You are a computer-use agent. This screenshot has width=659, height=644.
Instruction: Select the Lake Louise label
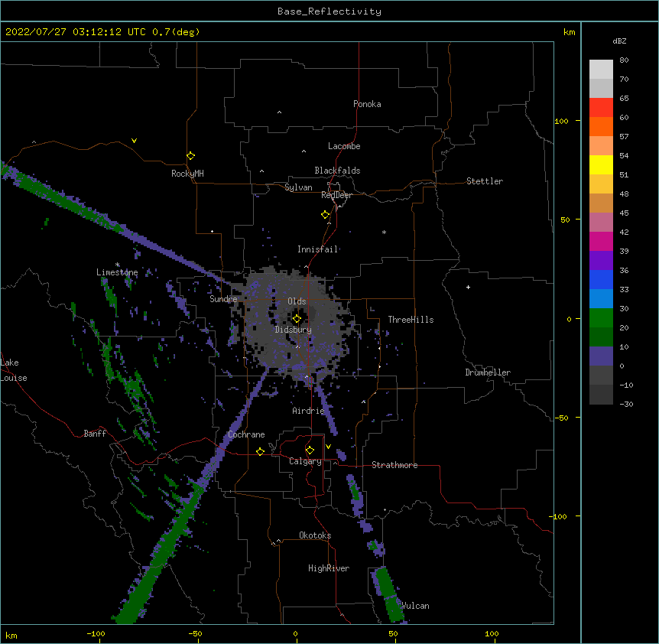click(14, 370)
